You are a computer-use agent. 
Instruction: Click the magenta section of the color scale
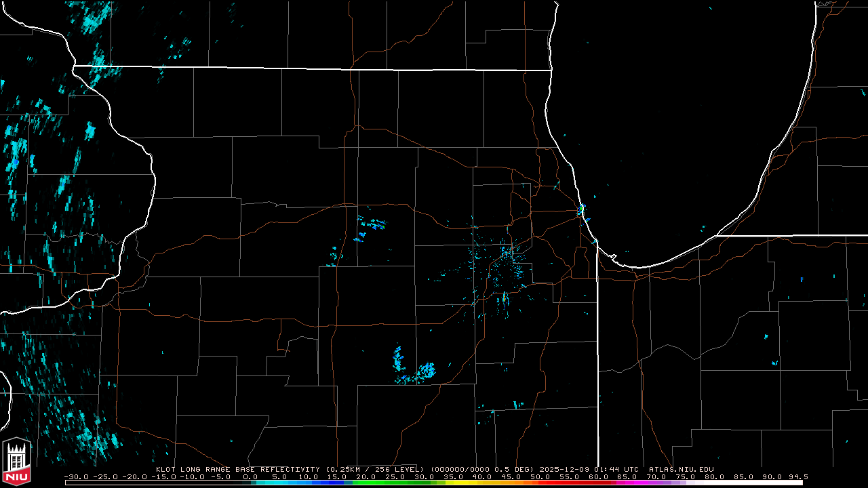[631, 483]
